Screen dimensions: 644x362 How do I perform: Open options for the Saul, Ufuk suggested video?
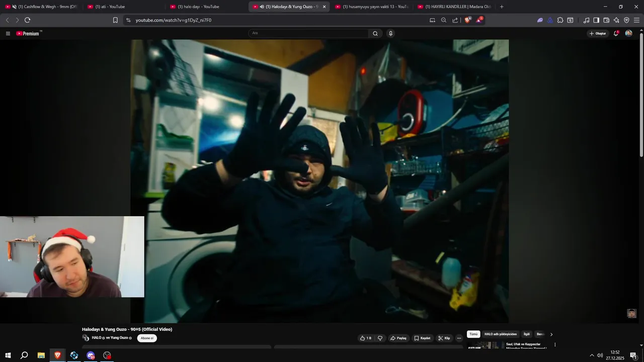pos(555,345)
